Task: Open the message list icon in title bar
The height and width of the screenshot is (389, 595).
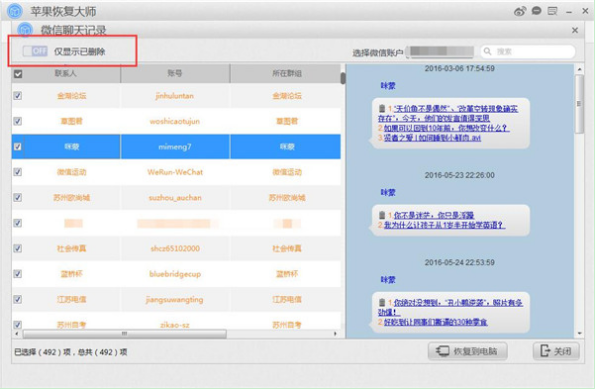Action: [x=552, y=11]
